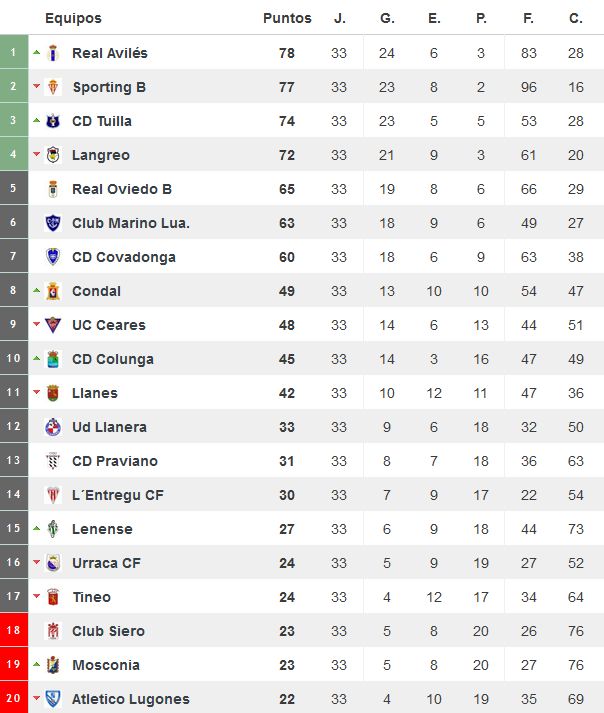Click the Club Marino Lua. shield icon

53,223
